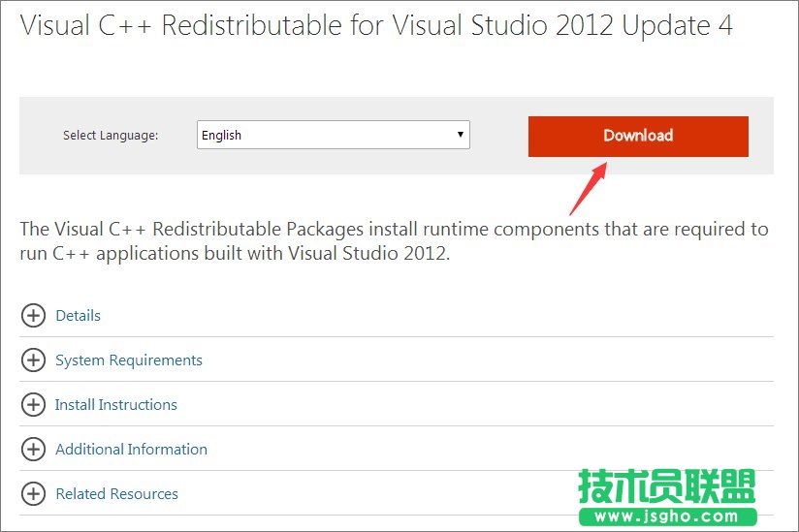Open the System Requirements link
The width and height of the screenshot is (799, 532).
click(129, 360)
